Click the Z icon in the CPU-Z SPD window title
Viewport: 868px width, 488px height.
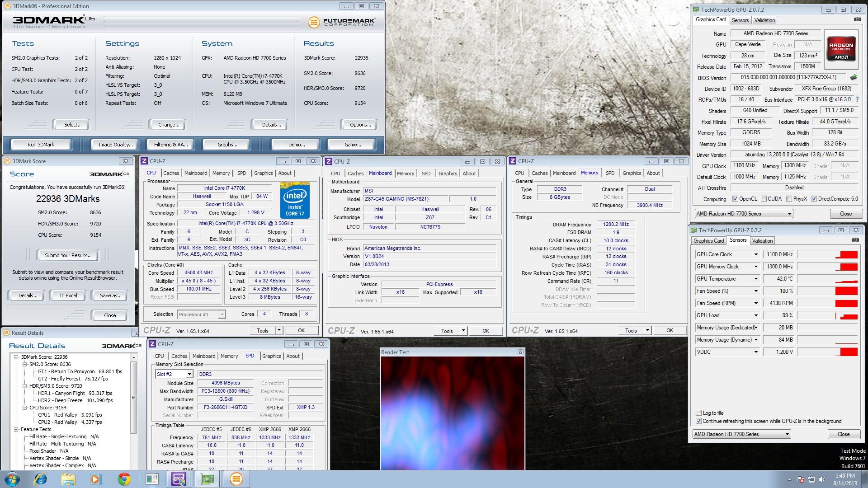coord(152,344)
